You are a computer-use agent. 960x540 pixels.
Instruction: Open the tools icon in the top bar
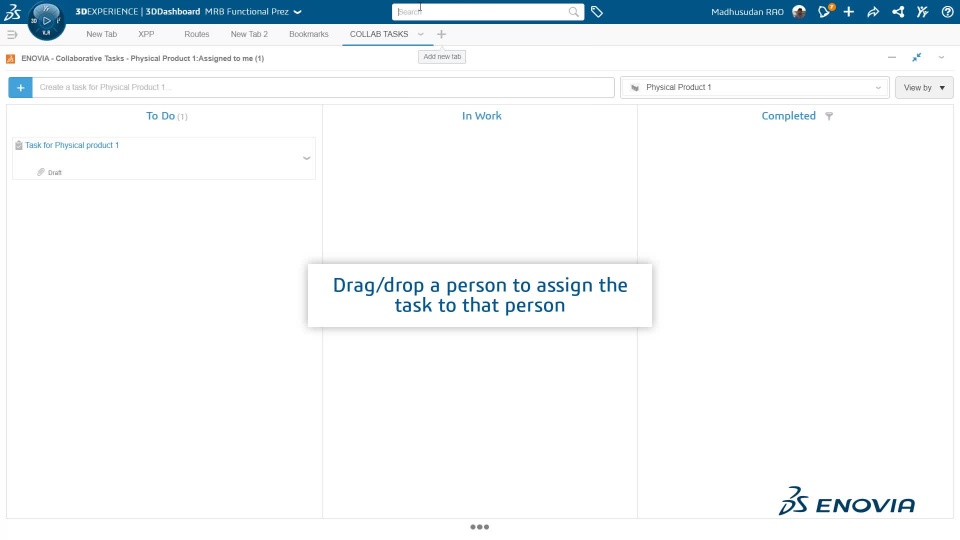[x=923, y=12]
